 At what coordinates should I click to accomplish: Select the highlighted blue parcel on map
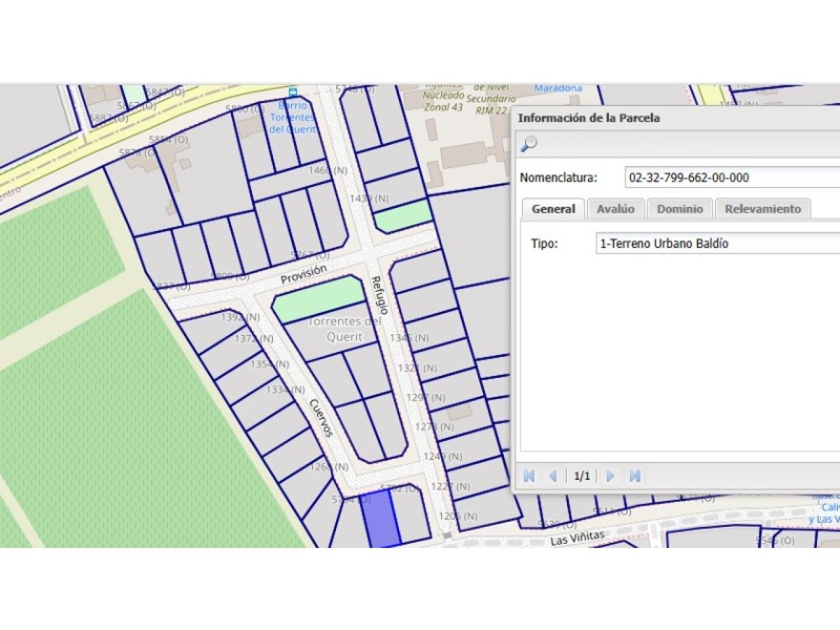pyautogui.click(x=381, y=518)
